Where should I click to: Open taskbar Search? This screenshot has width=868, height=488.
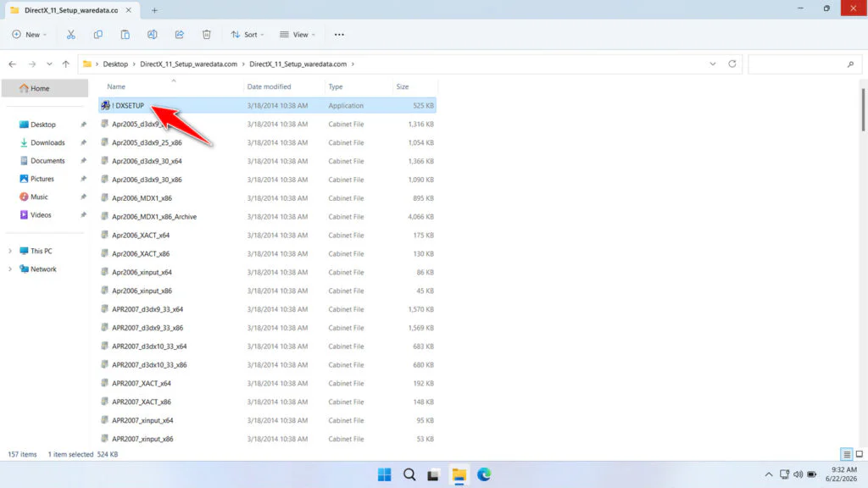409,474
